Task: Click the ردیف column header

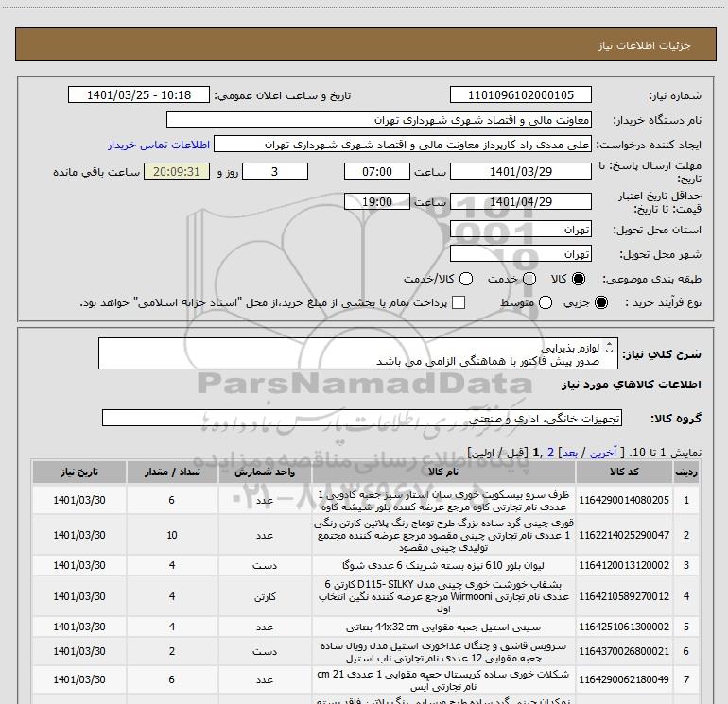Action: pos(686,472)
